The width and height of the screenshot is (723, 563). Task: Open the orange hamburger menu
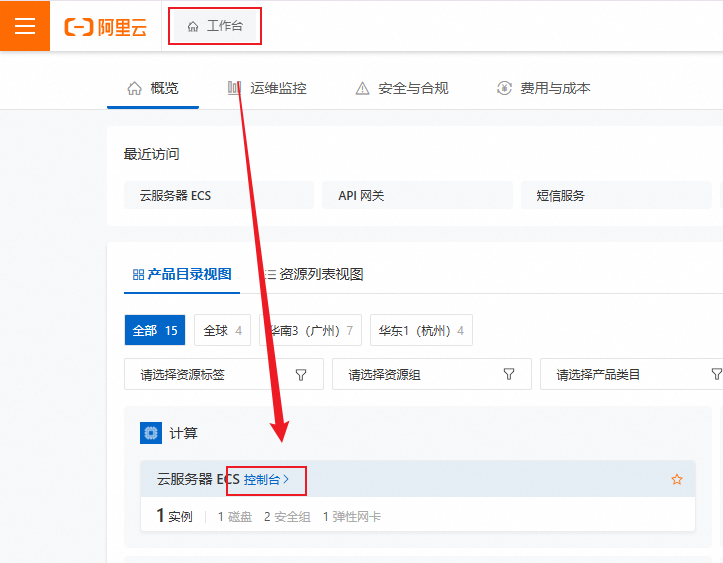click(x=25, y=26)
